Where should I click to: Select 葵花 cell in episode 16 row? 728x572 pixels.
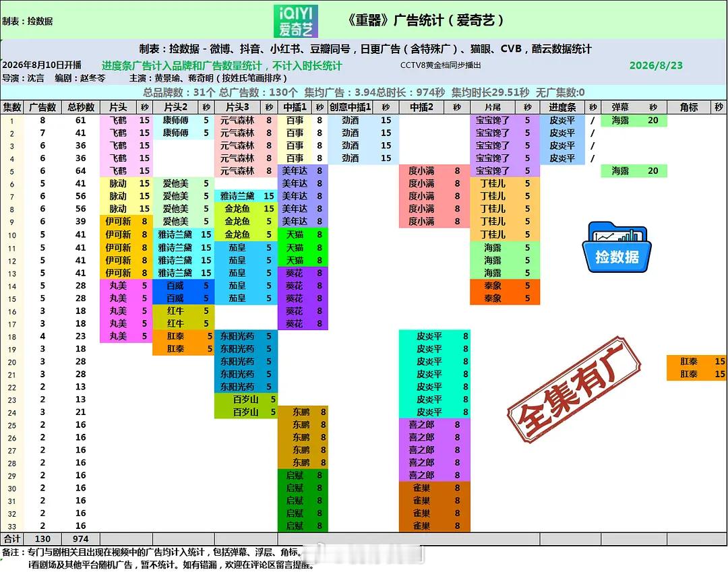pos(295,311)
